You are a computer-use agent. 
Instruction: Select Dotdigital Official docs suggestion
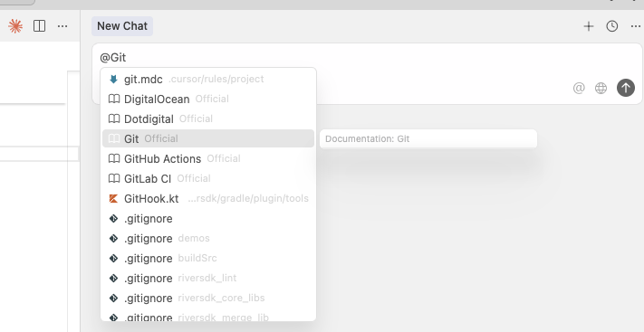(x=208, y=119)
